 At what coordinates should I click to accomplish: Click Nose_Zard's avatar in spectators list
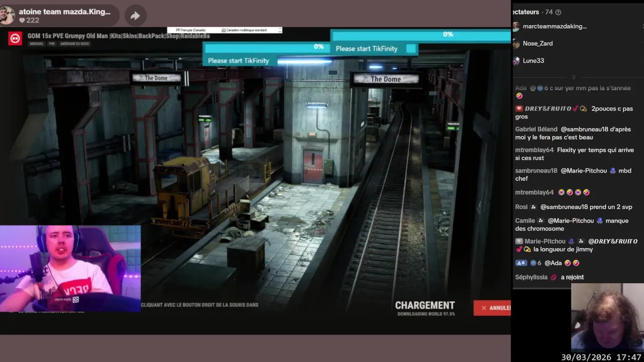tap(516, 44)
